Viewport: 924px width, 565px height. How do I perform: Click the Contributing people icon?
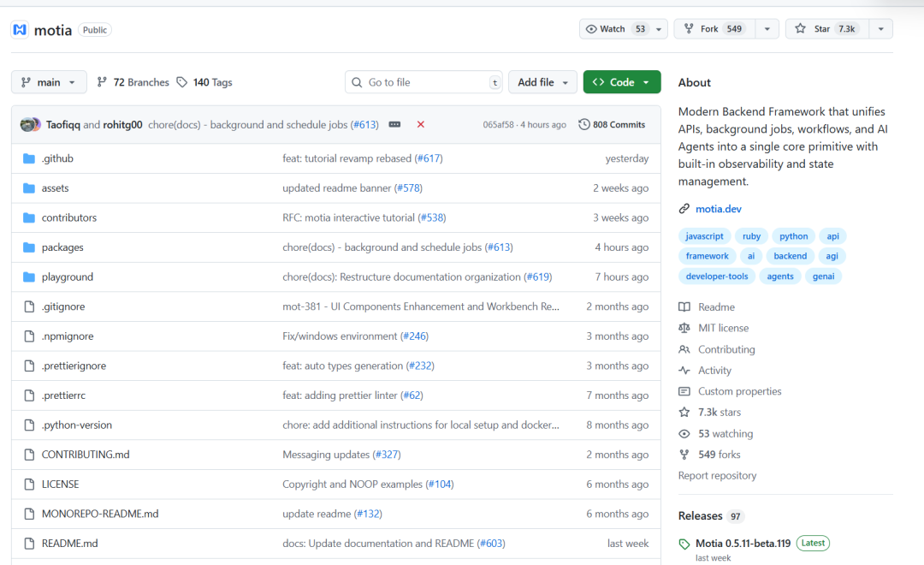point(684,349)
